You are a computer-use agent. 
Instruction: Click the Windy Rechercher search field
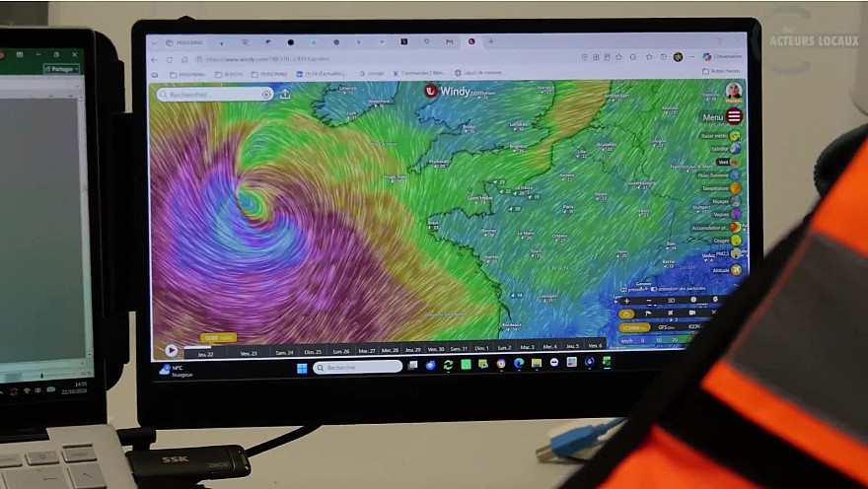(215, 95)
